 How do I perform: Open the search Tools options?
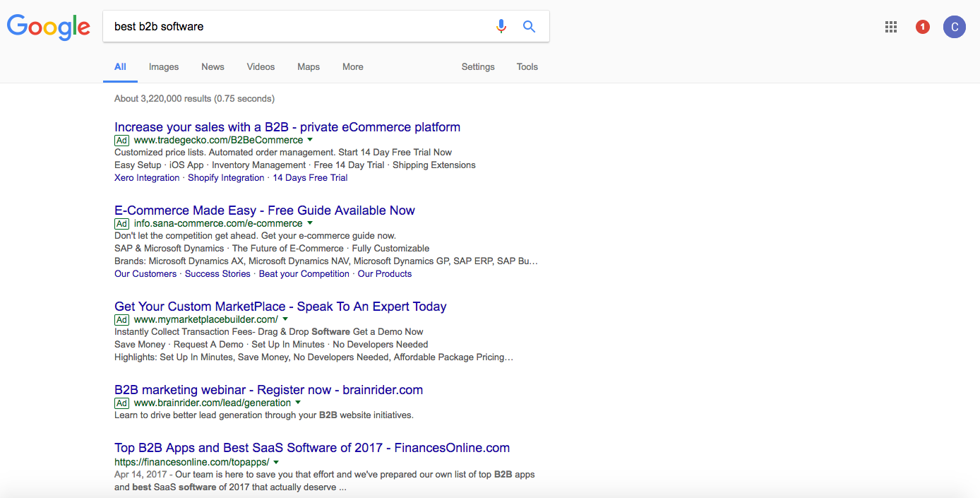click(527, 67)
